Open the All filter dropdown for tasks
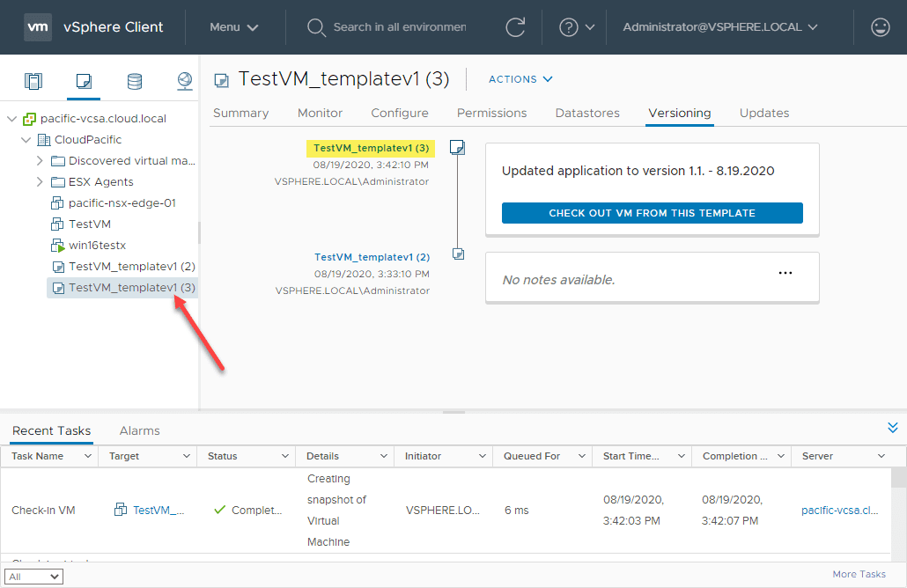This screenshot has width=907, height=588. [x=35, y=577]
